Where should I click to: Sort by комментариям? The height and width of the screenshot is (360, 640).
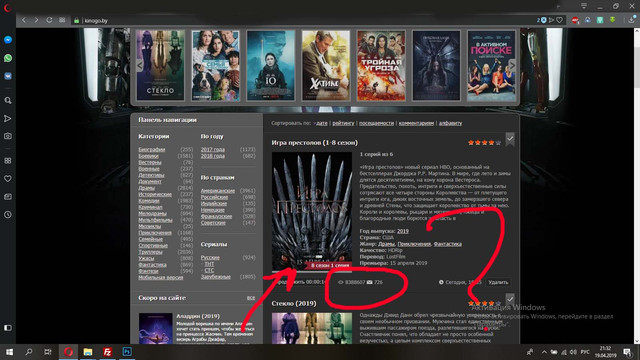[416, 123]
